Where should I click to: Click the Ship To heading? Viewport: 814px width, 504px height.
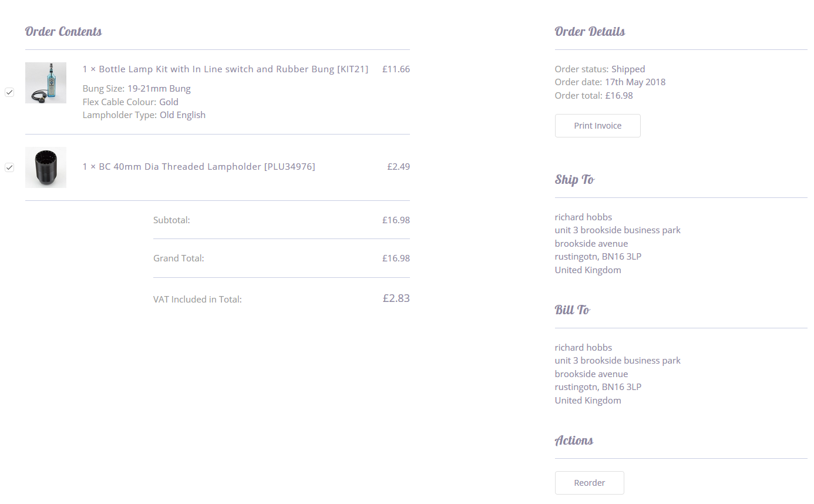point(574,180)
